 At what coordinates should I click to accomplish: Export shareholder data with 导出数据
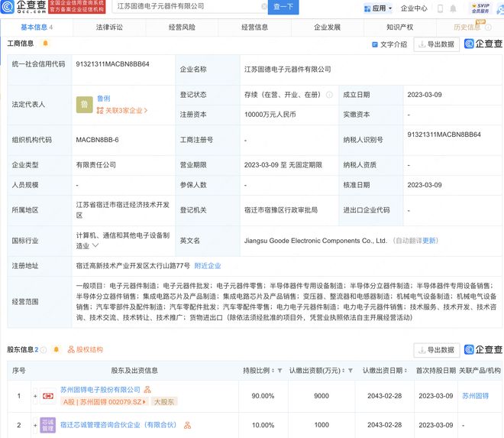click(x=436, y=350)
